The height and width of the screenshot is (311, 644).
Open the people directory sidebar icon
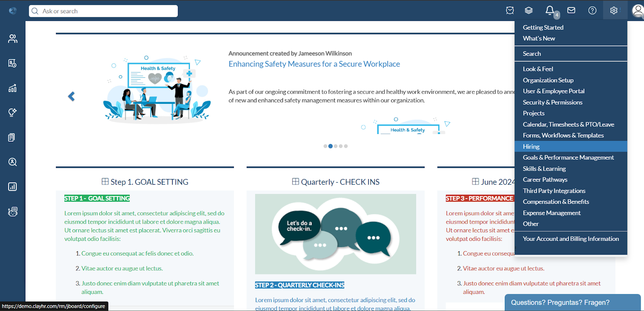(x=12, y=39)
